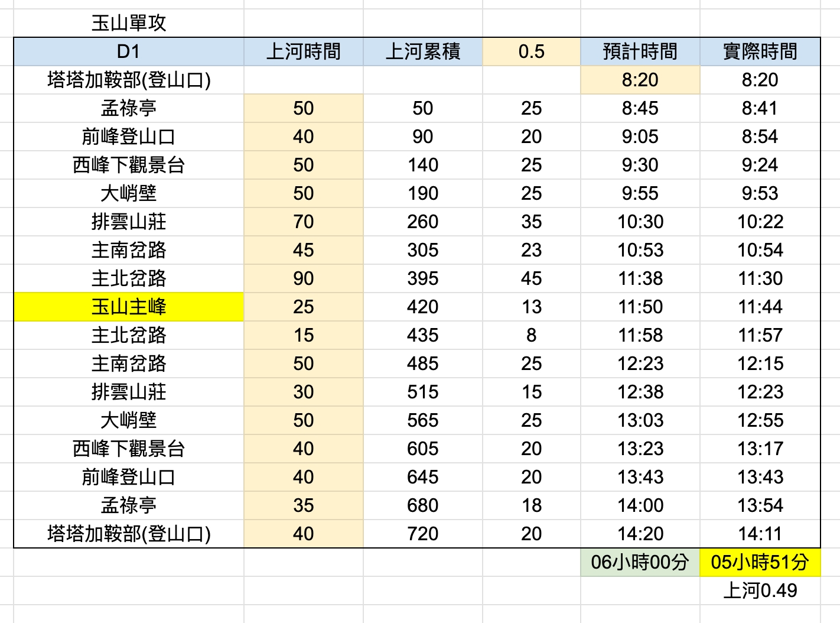This screenshot has height=623, width=840.
Task: Click the 上河累積 column header
Action: tap(423, 51)
